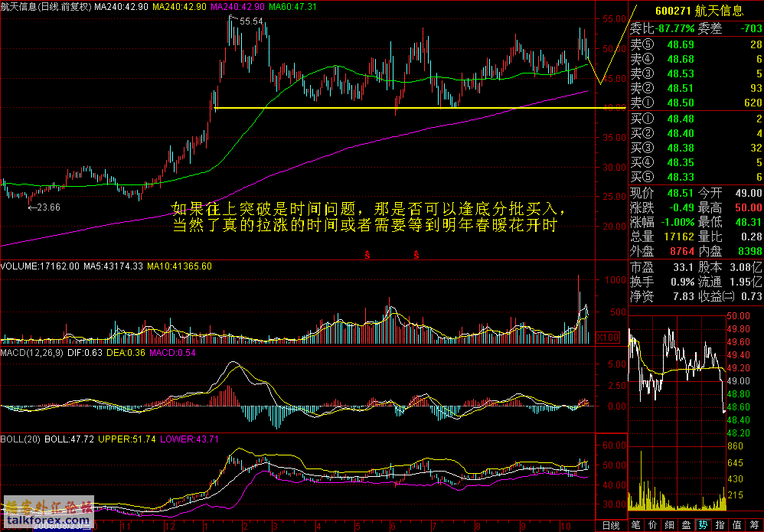Screen dimensions: 764x532
Task: Select the 买⑤ bid price 48.33
Action: click(681, 177)
